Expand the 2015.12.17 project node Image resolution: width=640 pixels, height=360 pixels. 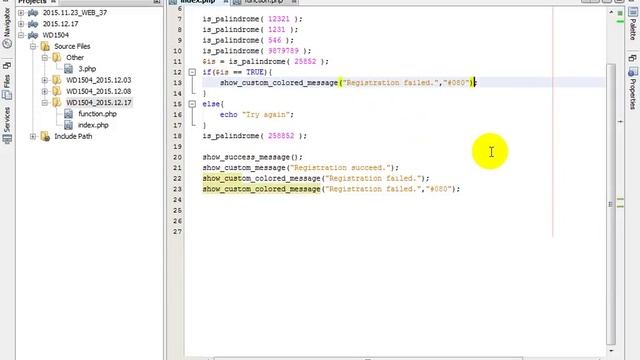[x=21, y=24]
